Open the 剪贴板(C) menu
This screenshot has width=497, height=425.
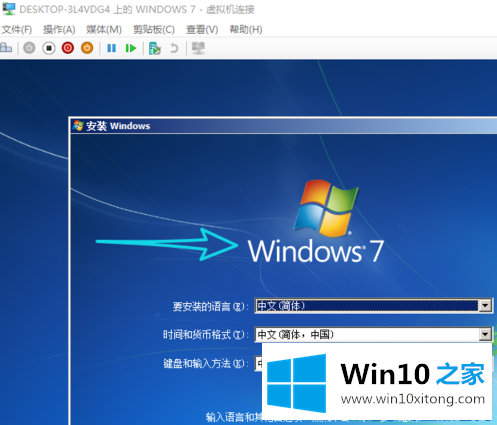coord(154,30)
